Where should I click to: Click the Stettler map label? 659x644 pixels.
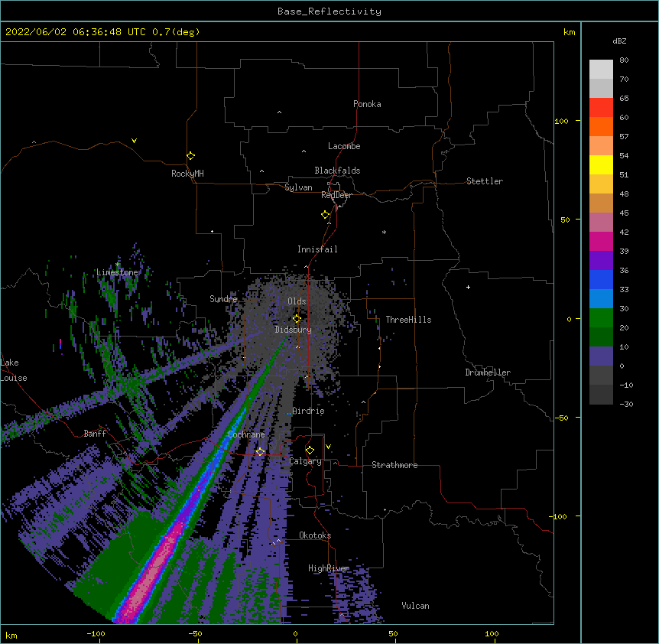485,181
